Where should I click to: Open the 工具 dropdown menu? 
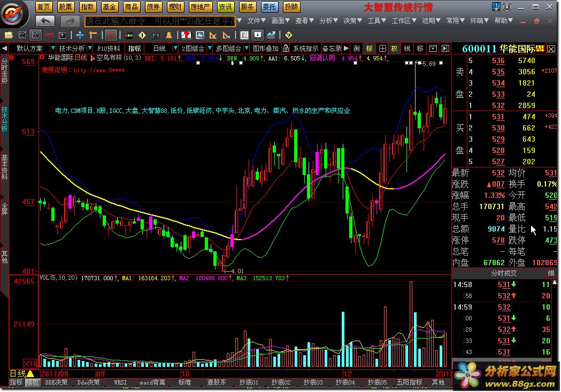376,21
